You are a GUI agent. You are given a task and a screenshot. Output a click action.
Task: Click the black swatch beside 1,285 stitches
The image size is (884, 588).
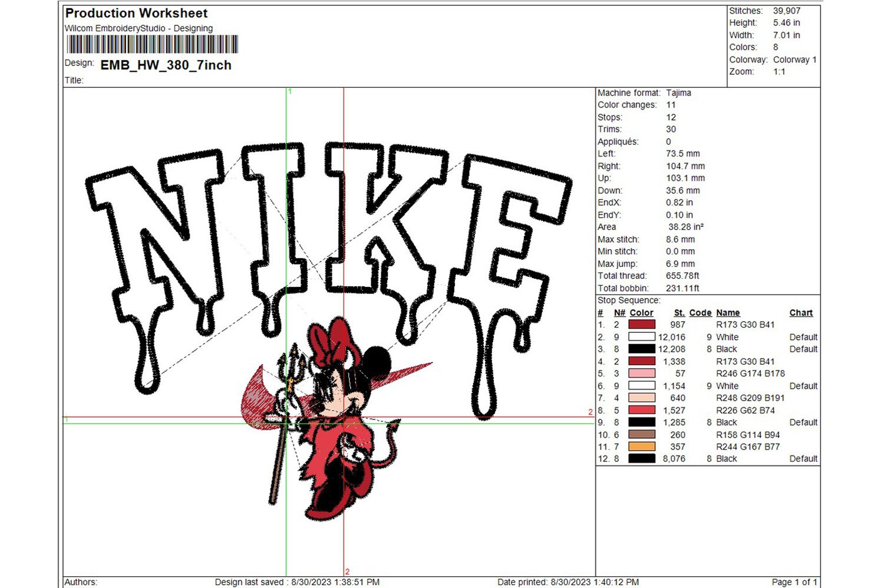pos(642,422)
